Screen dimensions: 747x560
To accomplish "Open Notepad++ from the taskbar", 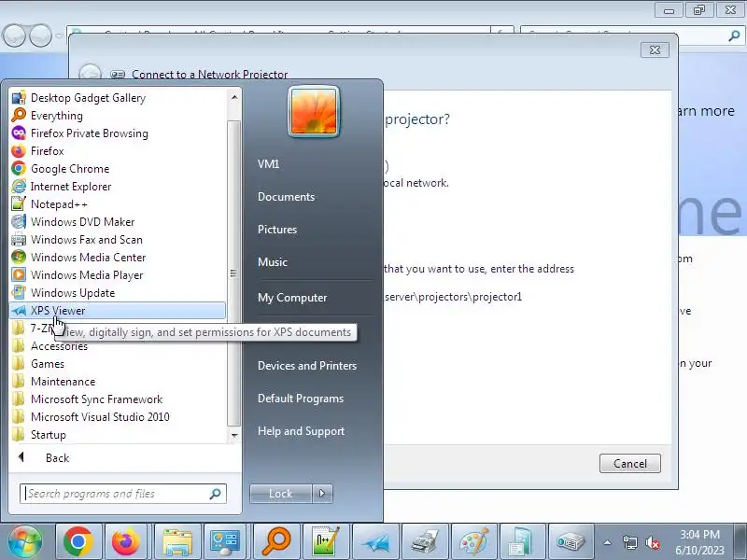I will click(x=326, y=541).
